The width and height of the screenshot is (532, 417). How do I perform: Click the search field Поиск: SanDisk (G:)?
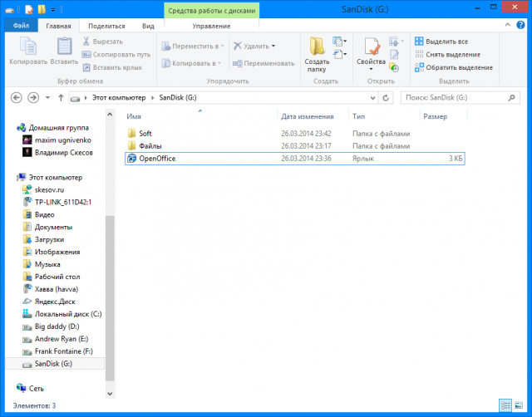[460, 98]
